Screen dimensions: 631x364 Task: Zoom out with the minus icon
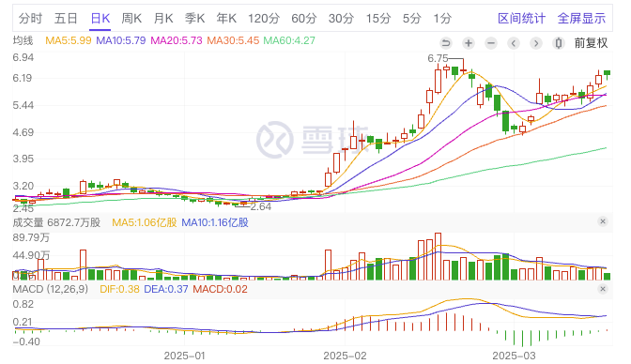(x=490, y=43)
